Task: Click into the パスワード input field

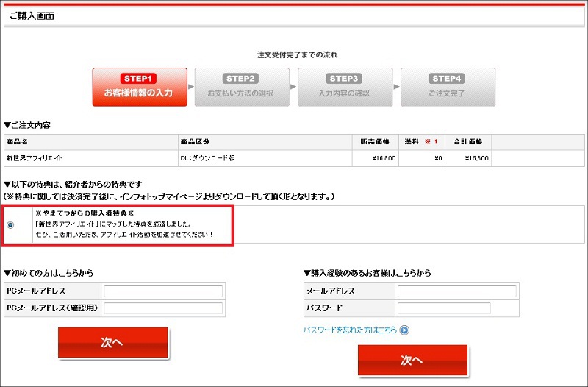Action: (x=444, y=308)
